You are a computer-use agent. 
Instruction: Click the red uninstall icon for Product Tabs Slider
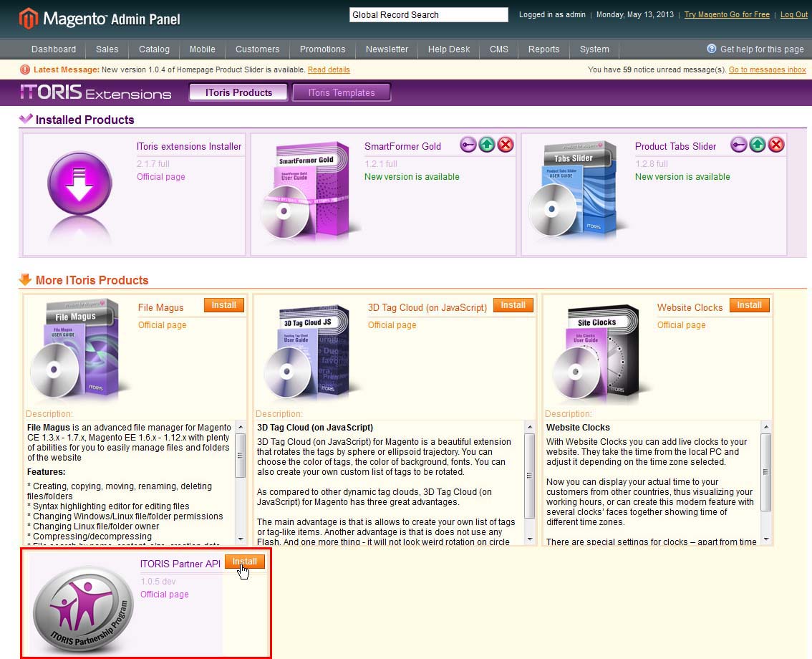pyautogui.click(x=776, y=145)
